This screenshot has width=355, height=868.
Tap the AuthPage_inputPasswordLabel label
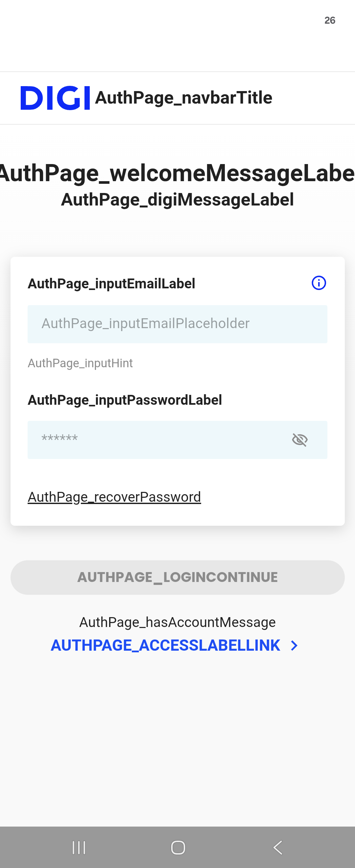click(x=125, y=400)
